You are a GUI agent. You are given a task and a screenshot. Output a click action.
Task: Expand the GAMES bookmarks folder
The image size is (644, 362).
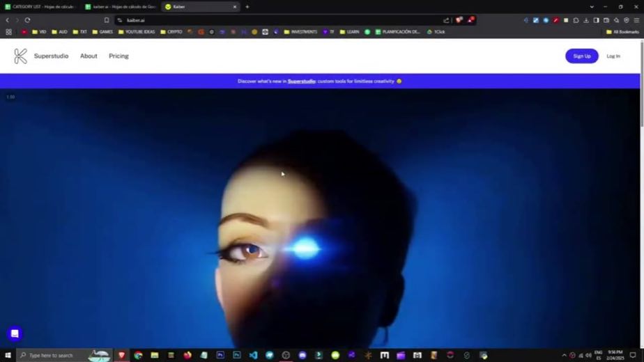[102, 32]
